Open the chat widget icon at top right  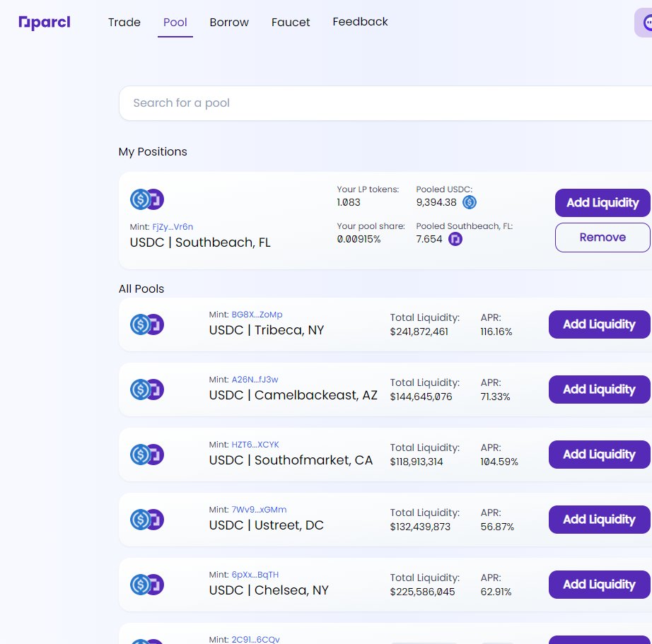644,23
